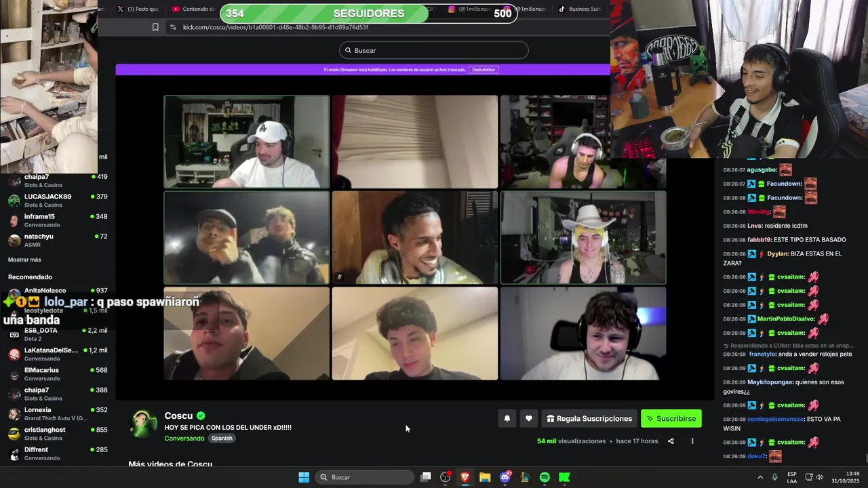Image resolution: width=868 pixels, height=488 pixels.
Task: Expand the system tray hidden icons chevron
Action: (x=759, y=477)
